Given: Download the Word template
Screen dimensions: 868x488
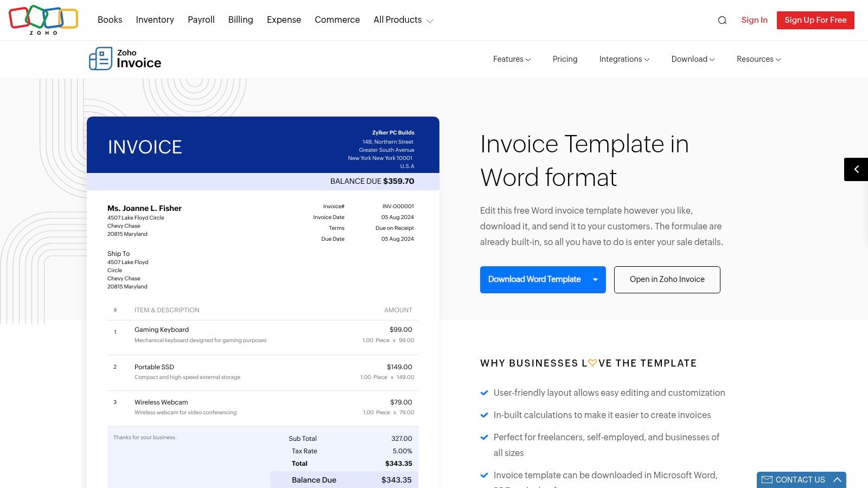Looking at the screenshot, I should coord(534,279).
